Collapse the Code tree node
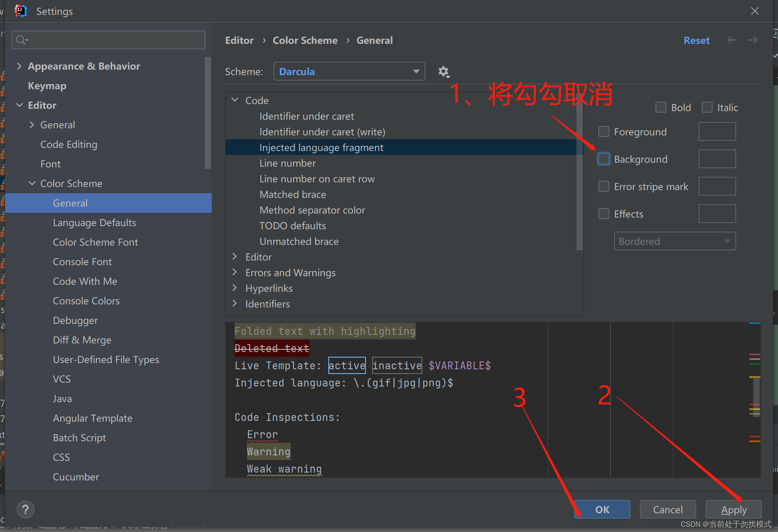The width and height of the screenshot is (778, 532). click(x=235, y=100)
